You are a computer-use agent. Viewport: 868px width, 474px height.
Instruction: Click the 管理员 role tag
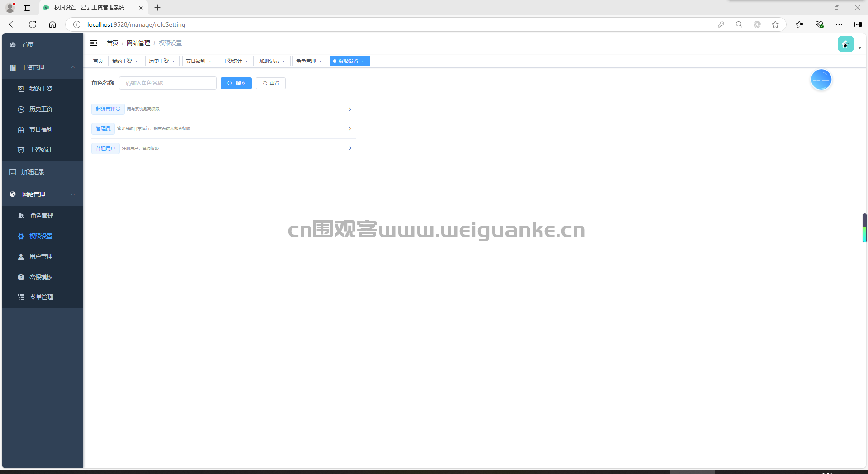coord(103,128)
